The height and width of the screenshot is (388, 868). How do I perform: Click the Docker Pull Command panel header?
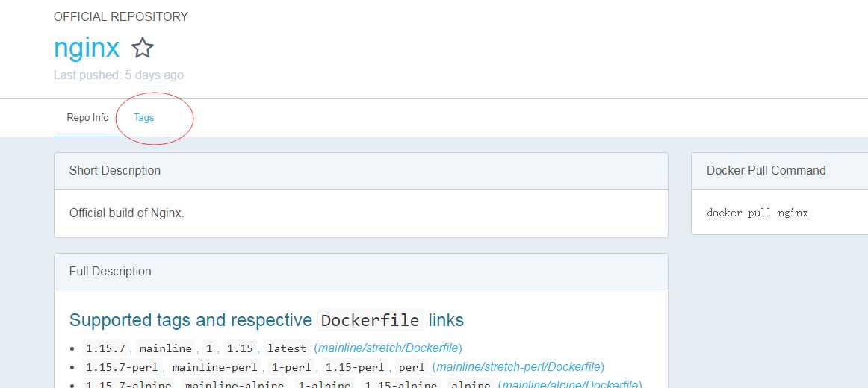(766, 171)
